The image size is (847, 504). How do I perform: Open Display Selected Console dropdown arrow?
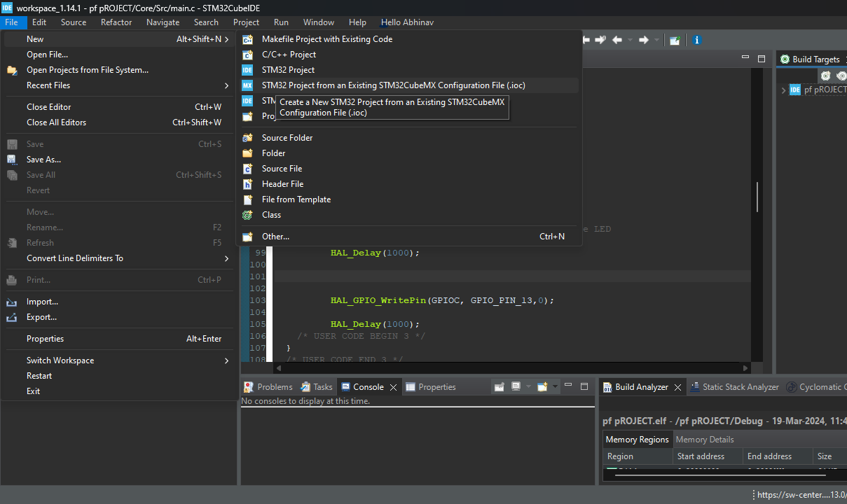(528, 386)
